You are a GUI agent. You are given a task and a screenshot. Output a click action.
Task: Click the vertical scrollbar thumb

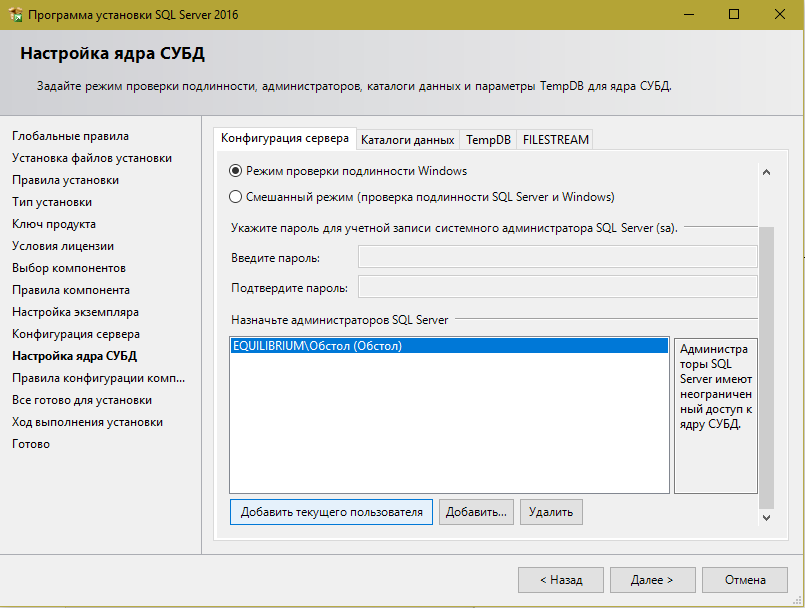point(766,368)
